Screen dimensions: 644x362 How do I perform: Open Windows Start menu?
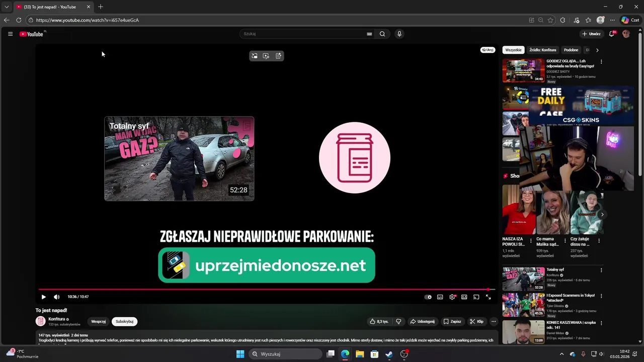[240, 354]
